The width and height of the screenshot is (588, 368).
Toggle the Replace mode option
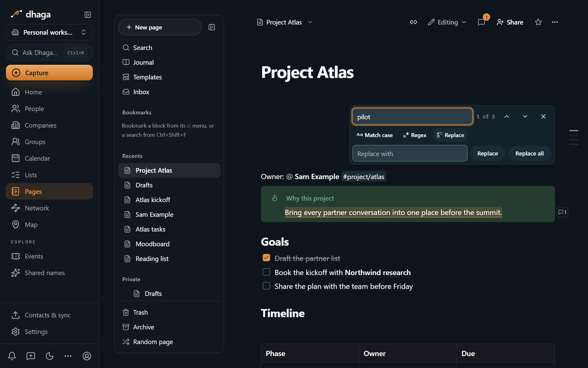[x=450, y=135]
